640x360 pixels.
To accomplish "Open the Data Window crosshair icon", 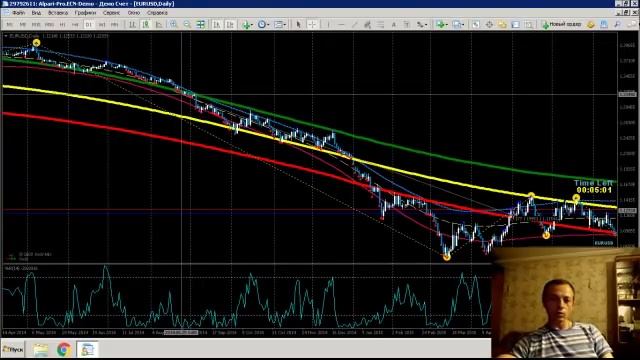I will pyautogui.click(x=489, y=24).
